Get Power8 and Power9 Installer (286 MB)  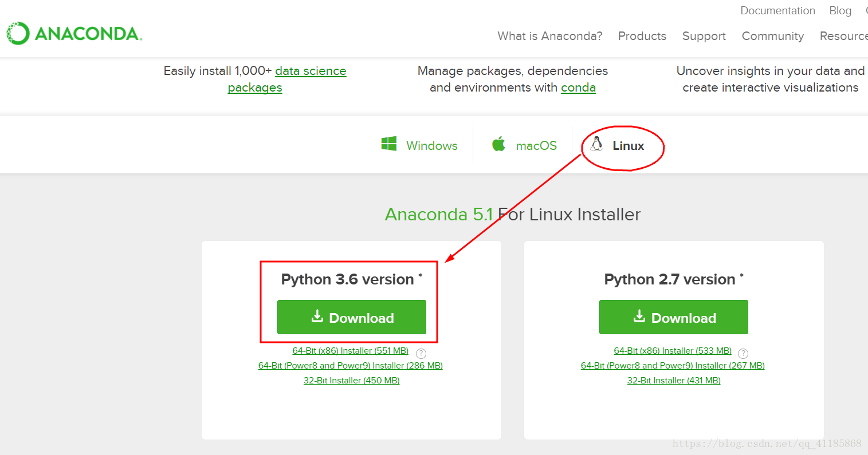351,366
